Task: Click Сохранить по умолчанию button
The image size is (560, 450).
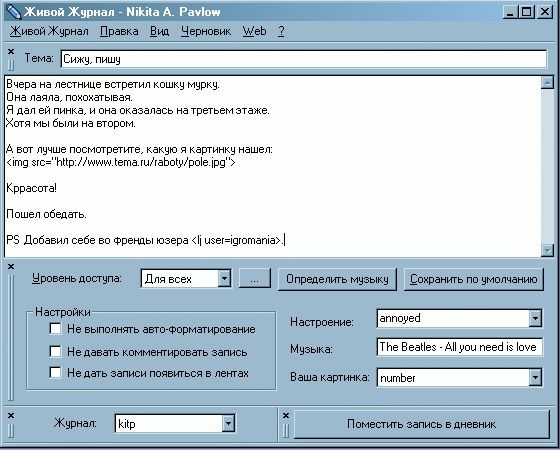Action: point(474,279)
